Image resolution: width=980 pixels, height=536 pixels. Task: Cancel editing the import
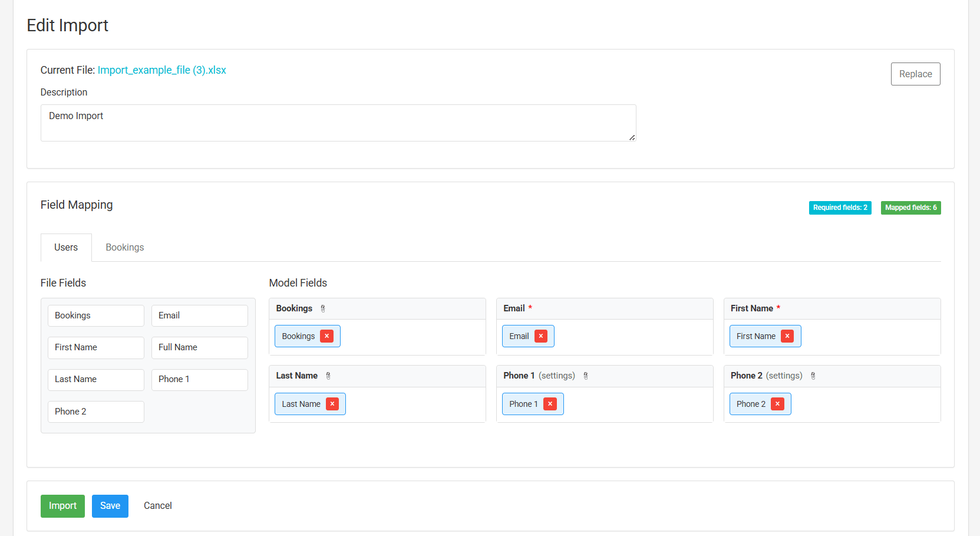[158, 506]
